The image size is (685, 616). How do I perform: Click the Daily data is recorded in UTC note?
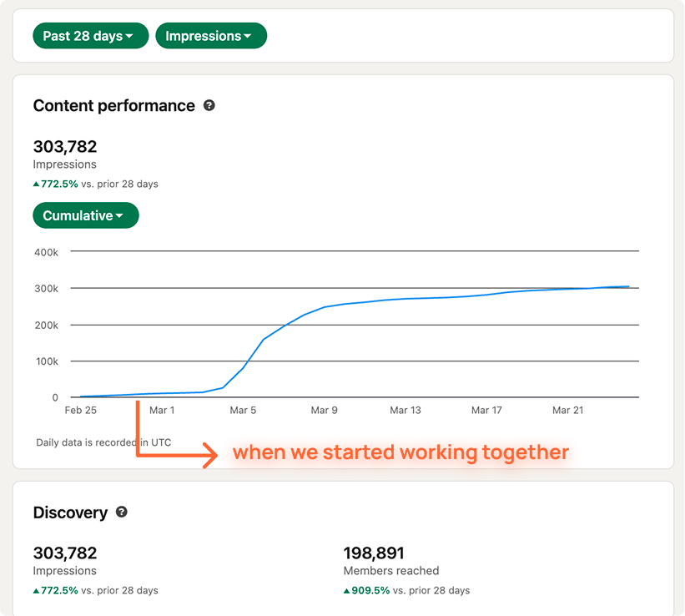103,442
